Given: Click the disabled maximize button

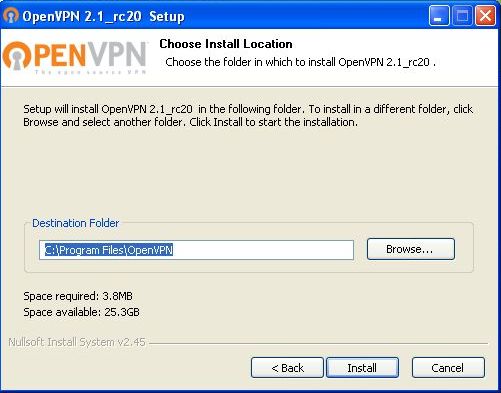Looking at the screenshot, I should click(x=462, y=15).
